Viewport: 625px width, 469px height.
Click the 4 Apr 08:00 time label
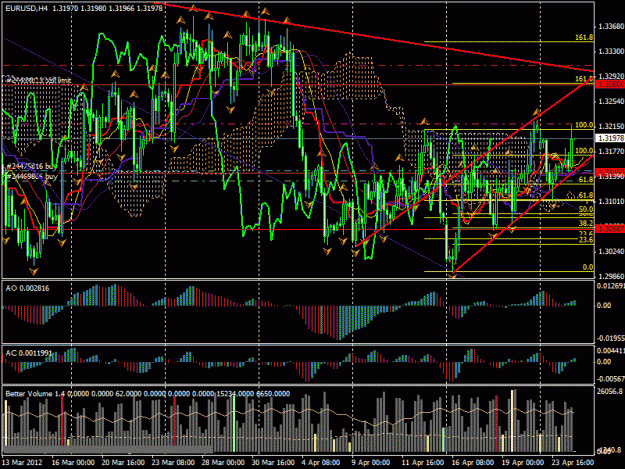pyautogui.click(x=321, y=462)
